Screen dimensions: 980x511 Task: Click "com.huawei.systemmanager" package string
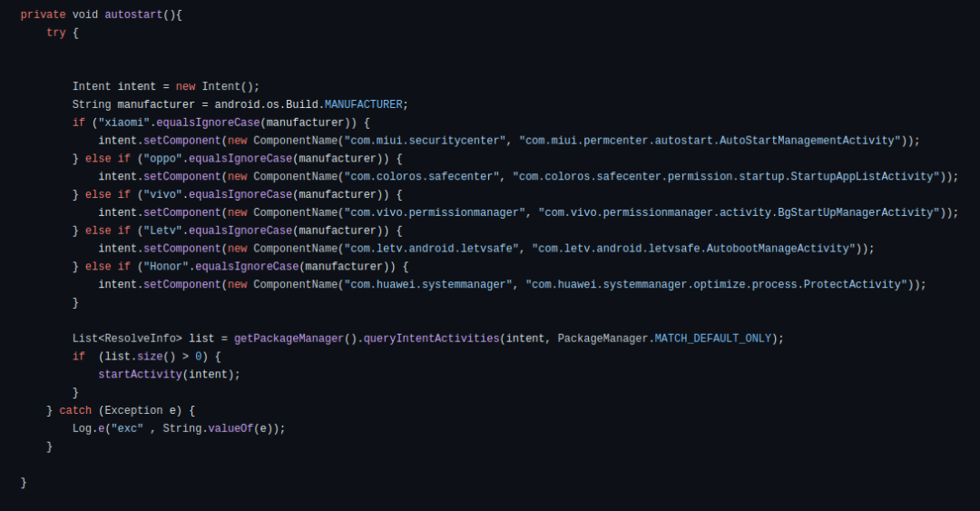428,285
